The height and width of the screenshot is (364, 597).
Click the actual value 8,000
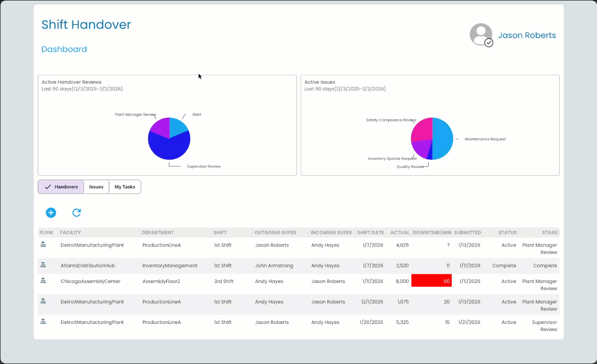pos(402,282)
